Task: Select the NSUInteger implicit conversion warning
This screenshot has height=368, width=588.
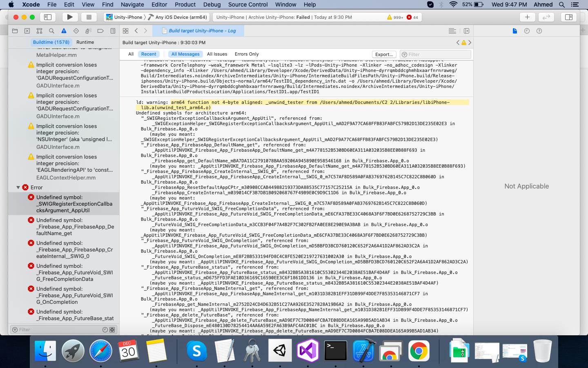Action: (x=64, y=137)
